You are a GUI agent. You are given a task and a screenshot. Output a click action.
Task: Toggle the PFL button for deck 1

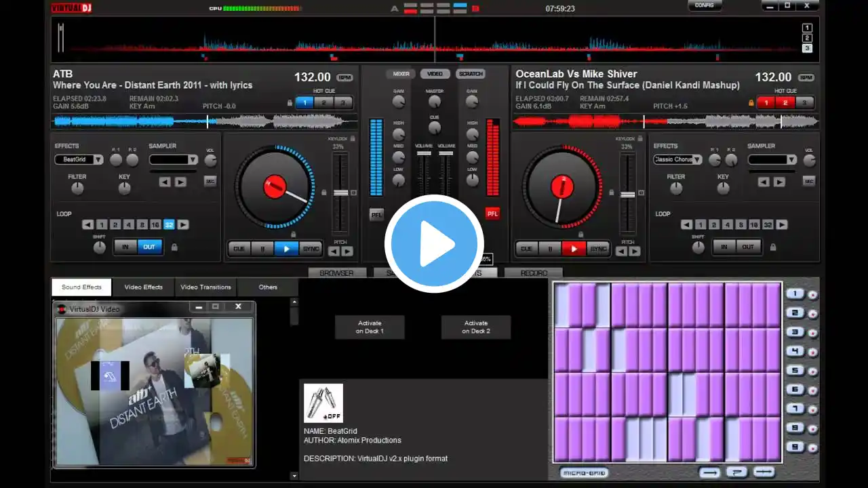tap(376, 214)
